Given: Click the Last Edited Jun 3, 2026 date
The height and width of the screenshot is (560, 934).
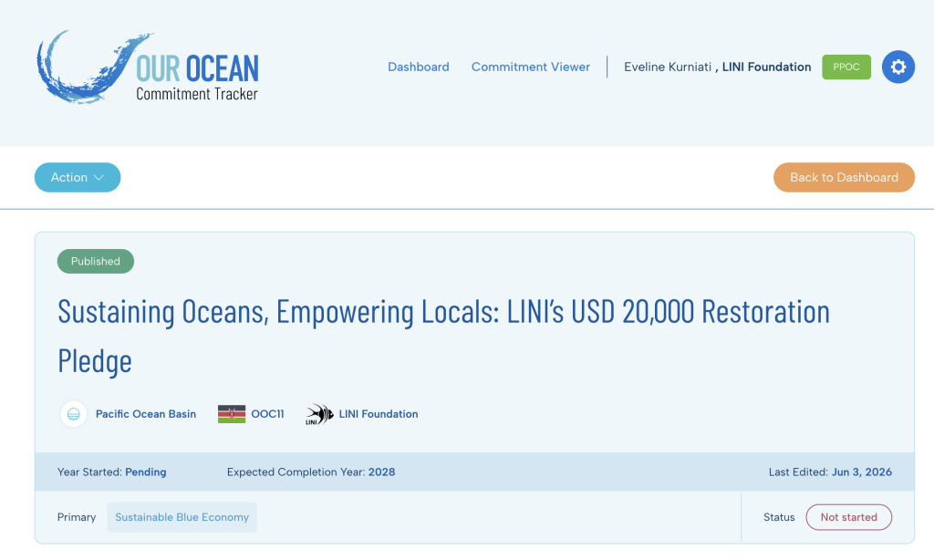Looking at the screenshot, I should pos(861,472).
